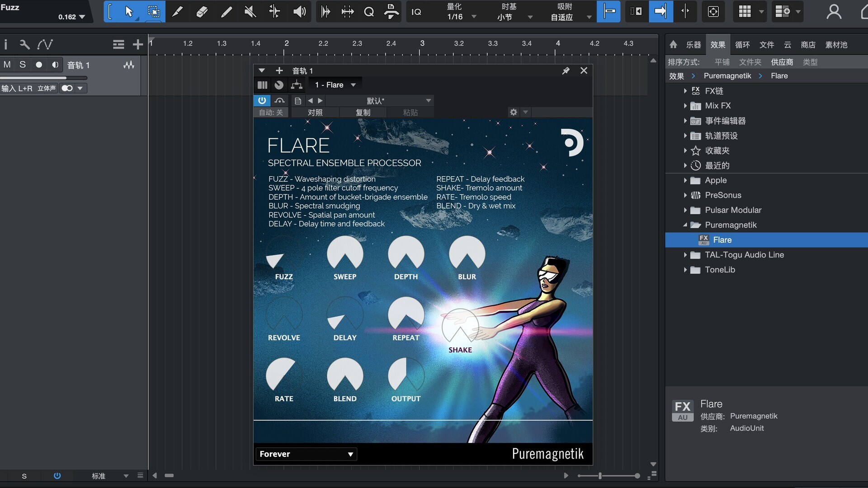Image resolution: width=868 pixels, height=488 pixels.
Task: Adjust the SWEEP knob
Action: (345, 253)
